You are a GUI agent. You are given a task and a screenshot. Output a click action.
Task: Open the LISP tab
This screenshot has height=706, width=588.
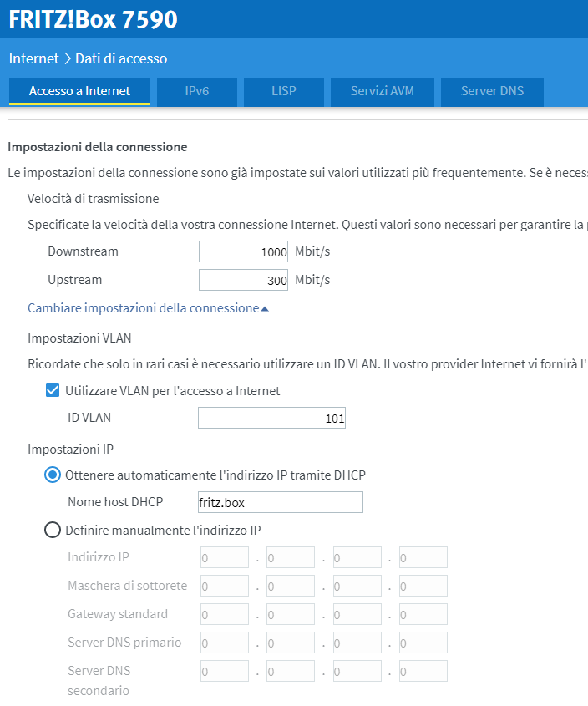[x=283, y=91]
